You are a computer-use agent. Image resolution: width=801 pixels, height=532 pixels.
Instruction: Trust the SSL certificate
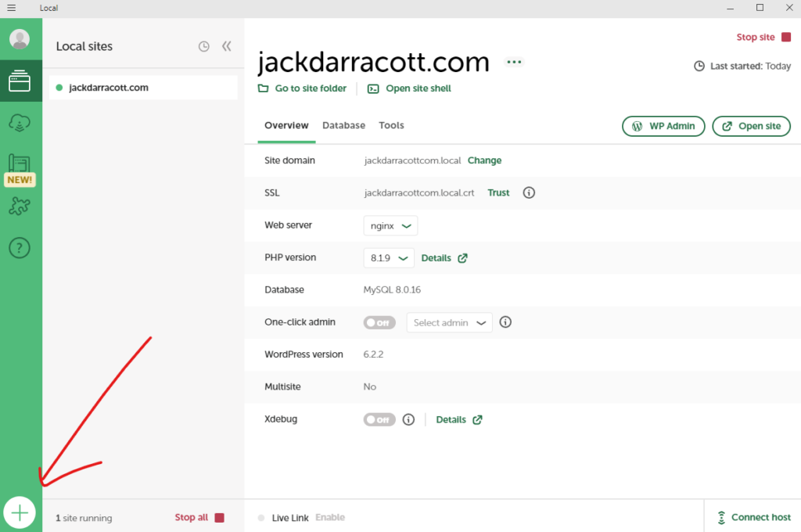(x=498, y=192)
